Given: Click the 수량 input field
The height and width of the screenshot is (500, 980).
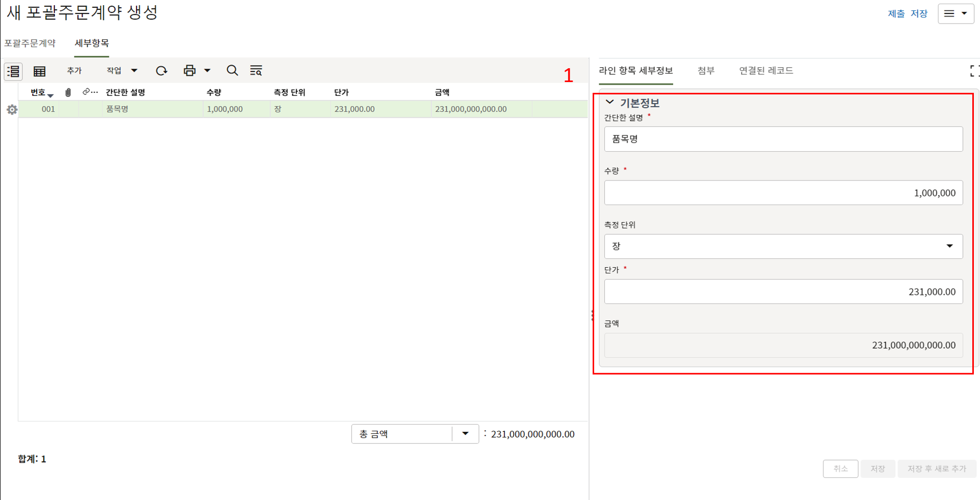Looking at the screenshot, I should point(783,193).
